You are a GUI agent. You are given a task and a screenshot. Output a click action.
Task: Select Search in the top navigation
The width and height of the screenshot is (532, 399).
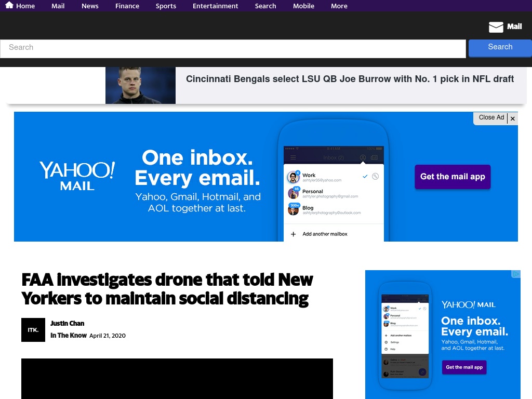(265, 6)
